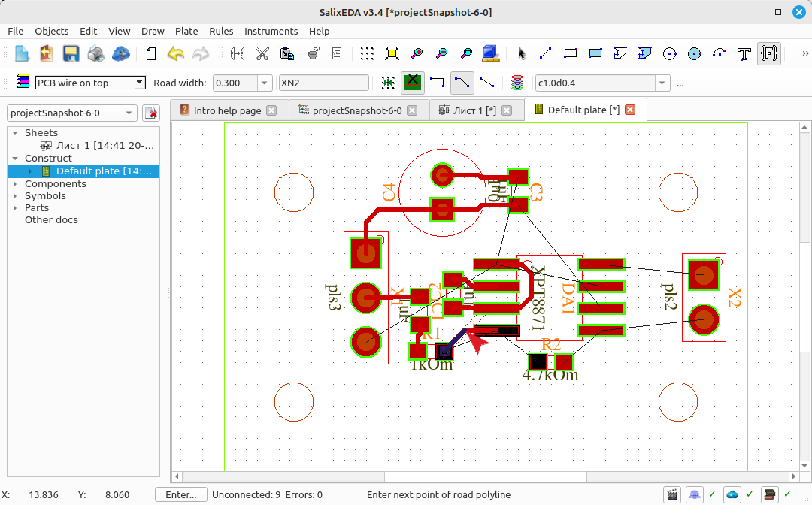
Task: Click the stacked layers via icon
Action: [517, 83]
